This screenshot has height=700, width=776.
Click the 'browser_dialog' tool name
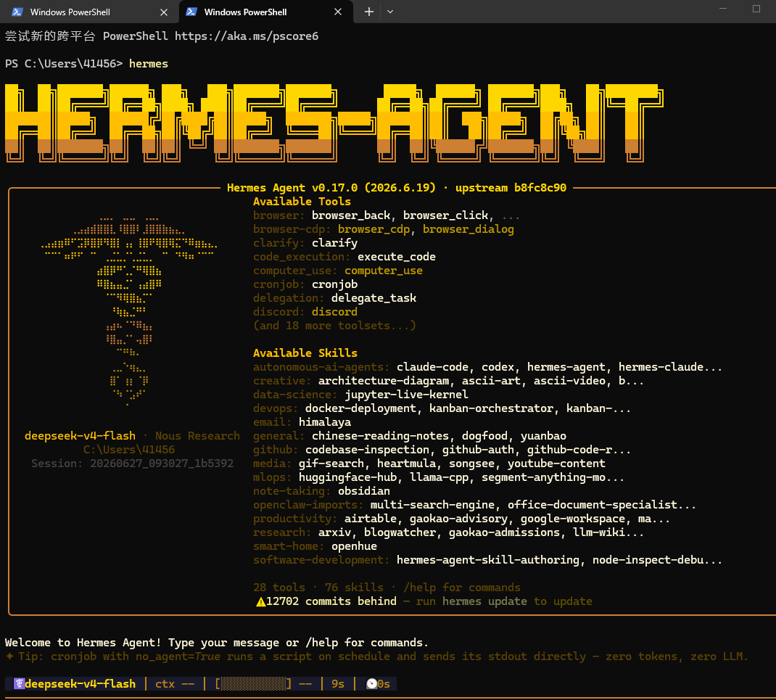(469, 229)
